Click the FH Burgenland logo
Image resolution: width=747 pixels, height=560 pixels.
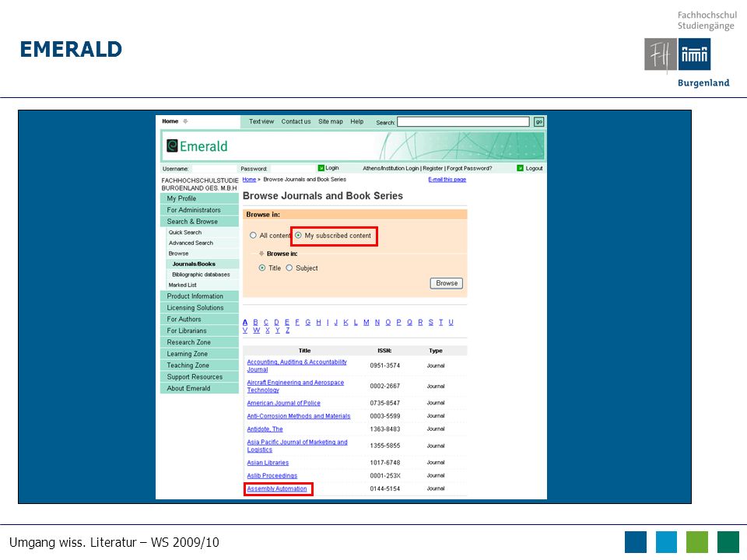[678, 54]
